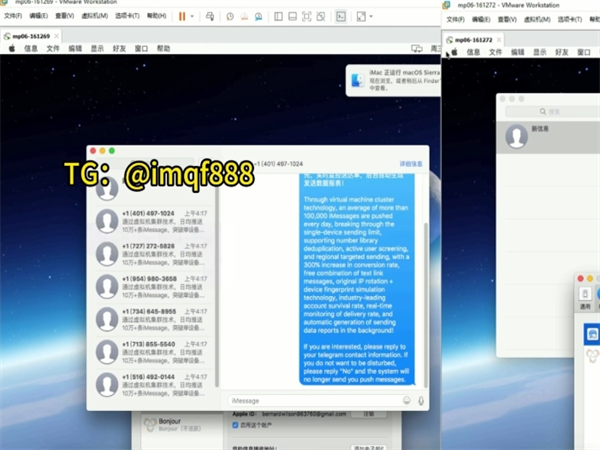This screenshot has width=600, height=450.
Task: Toggle the 启用这个帐户 checkbox
Action: click(x=235, y=424)
